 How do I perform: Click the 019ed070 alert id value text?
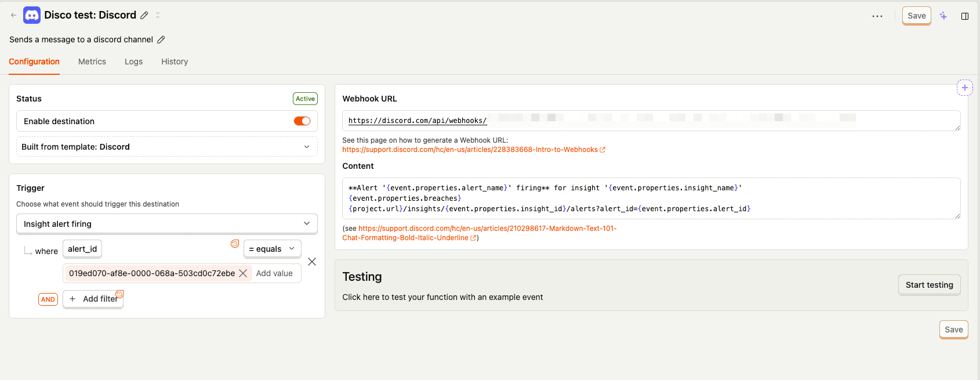152,273
